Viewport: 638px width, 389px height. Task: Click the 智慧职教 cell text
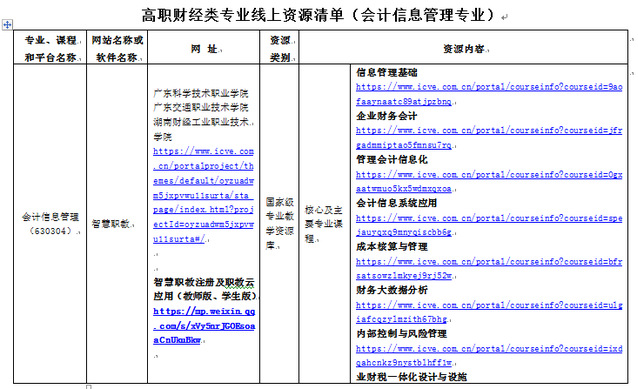pyautogui.click(x=110, y=223)
